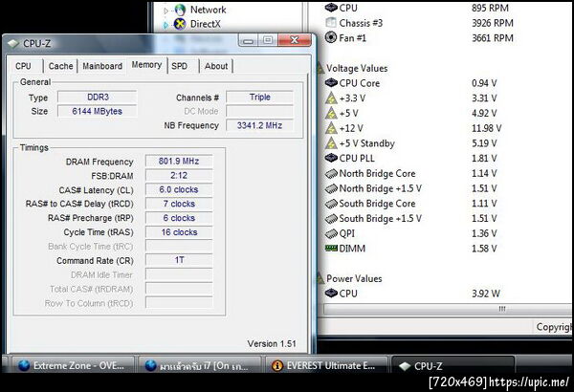Minimize the CPU-Z window
The image size is (574, 392).
pyautogui.click(x=248, y=40)
